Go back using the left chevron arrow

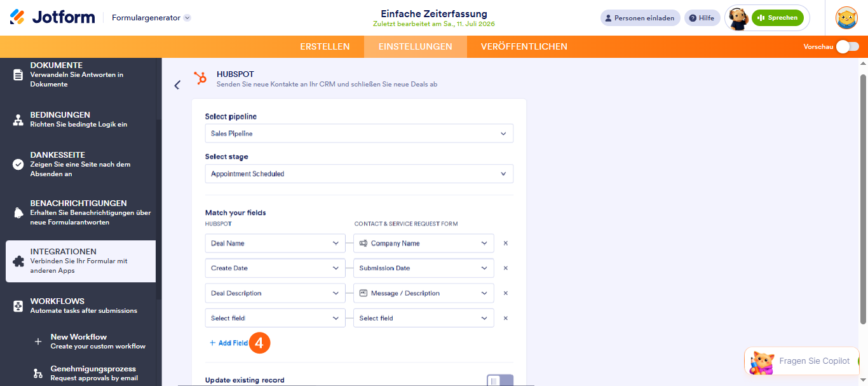[177, 85]
